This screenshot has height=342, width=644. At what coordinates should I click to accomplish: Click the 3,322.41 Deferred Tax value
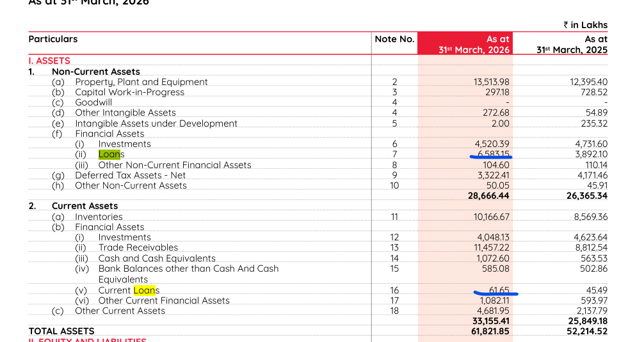pos(492,175)
